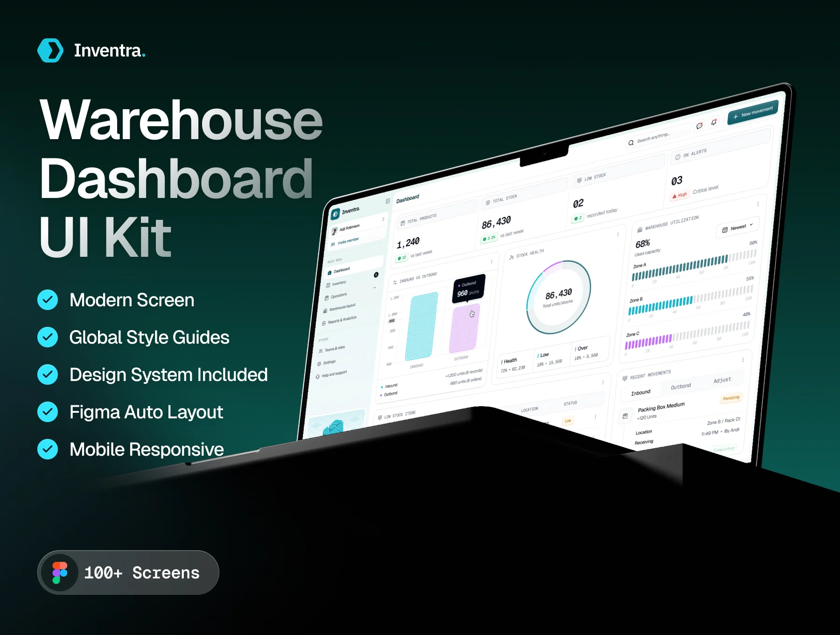Click the High alert badge
The image size is (840, 635).
[x=679, y=195]
